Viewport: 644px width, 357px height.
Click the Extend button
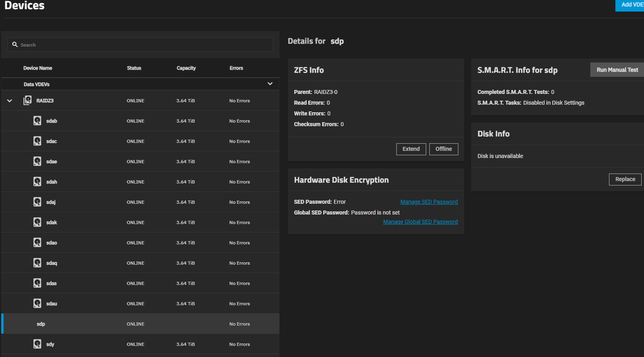[x=411, y=149]
